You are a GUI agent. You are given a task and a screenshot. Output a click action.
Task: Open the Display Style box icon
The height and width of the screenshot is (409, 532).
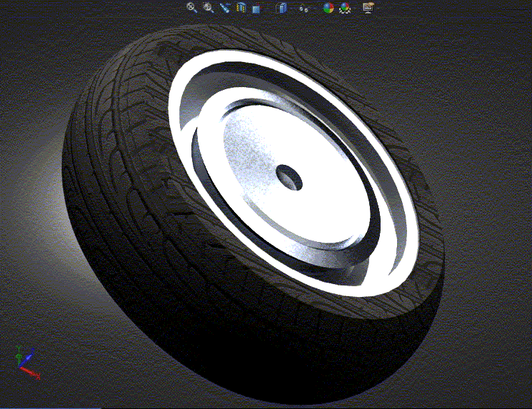281,8
